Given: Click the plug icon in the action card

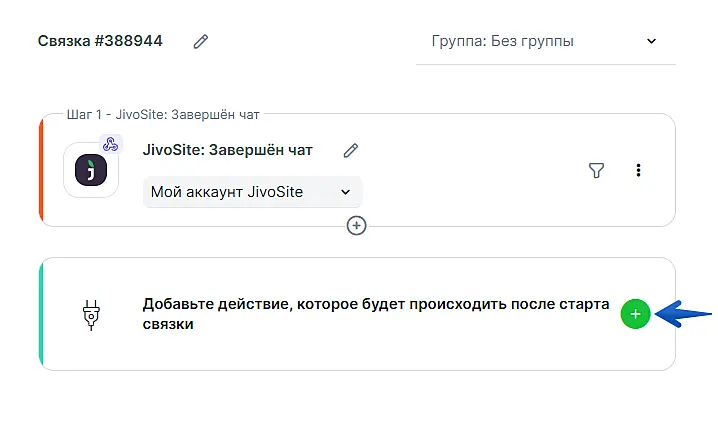Looking at the screenshot, I should (x=90, y=315).
